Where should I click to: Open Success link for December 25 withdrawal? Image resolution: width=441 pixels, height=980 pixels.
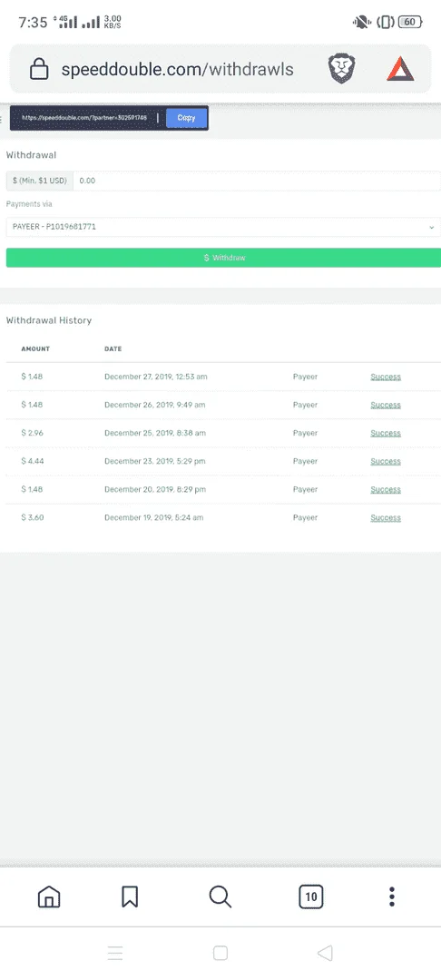(x=386, y=433)
